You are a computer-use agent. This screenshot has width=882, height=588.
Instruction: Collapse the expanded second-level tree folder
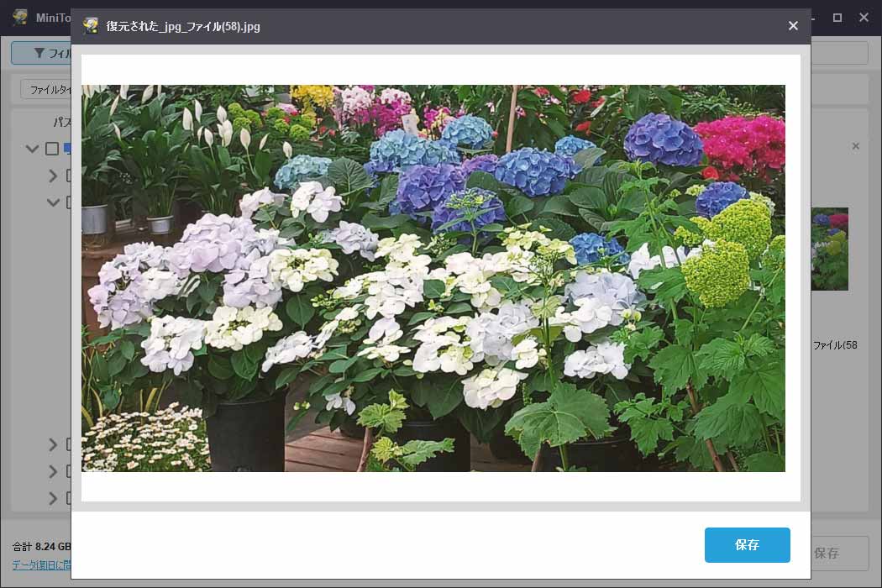(x=53, y=202)
